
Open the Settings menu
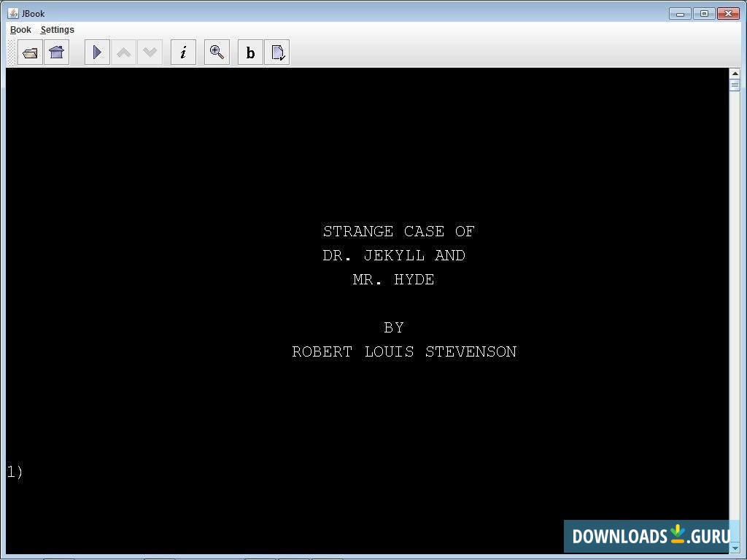(x=57, y=29)
